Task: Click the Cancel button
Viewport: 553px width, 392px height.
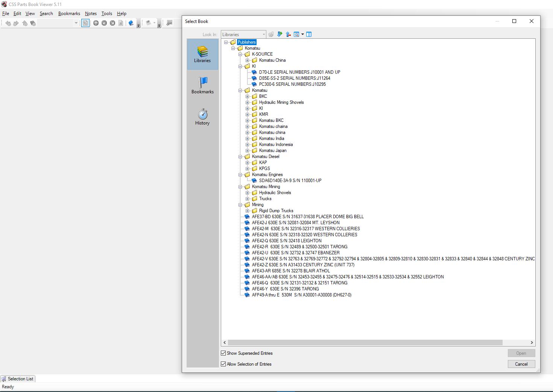Action: coord(521,364)
